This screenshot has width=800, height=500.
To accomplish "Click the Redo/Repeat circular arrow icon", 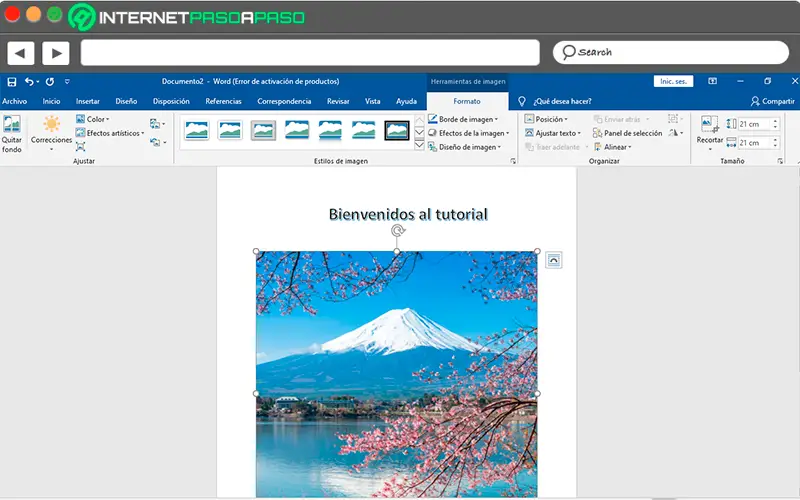I will click(49, 82).
